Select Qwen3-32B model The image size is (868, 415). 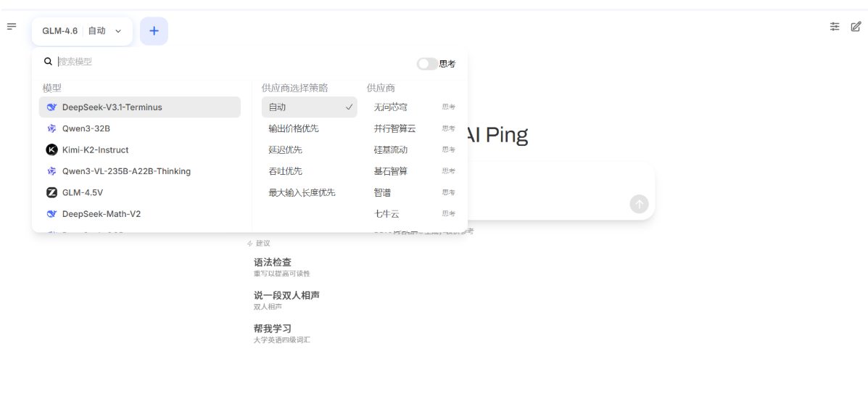139,128
